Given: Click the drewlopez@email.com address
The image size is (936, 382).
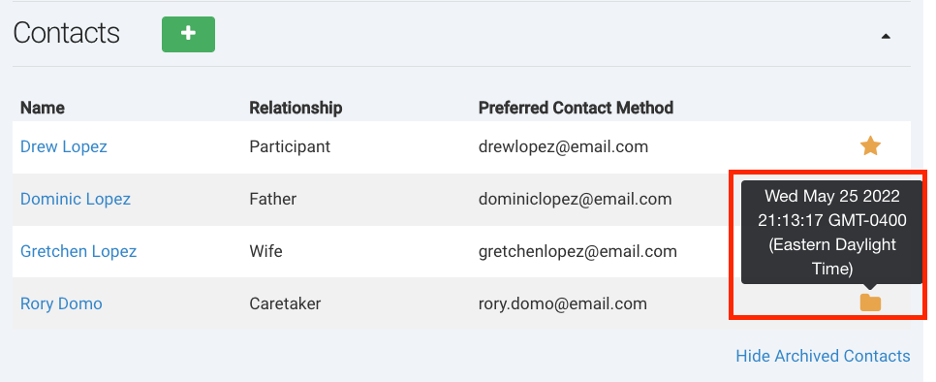Looking at the screenshot, I should (x=563, y=146).
